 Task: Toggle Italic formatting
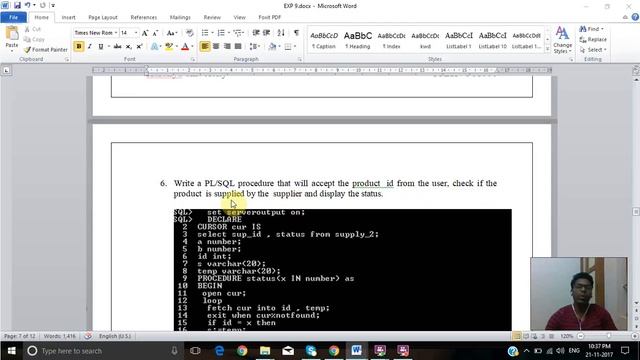[x=90, y=47]
